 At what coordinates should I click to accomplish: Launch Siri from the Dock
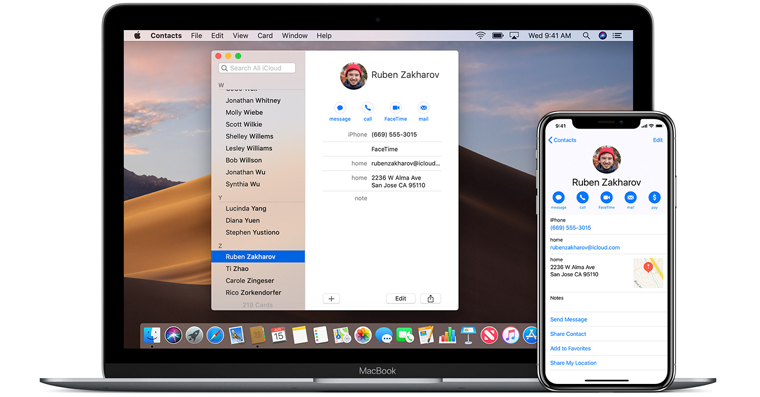(173, 335)
